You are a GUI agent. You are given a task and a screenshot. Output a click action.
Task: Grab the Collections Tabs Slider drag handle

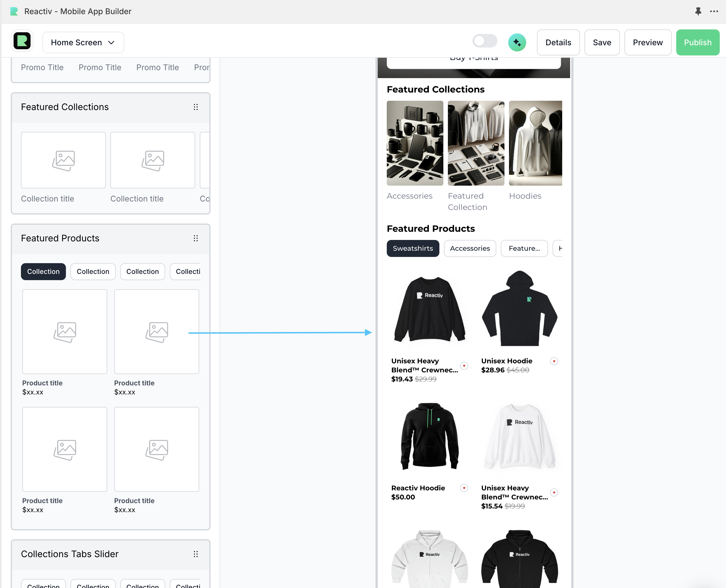click(x=196, y=554)
